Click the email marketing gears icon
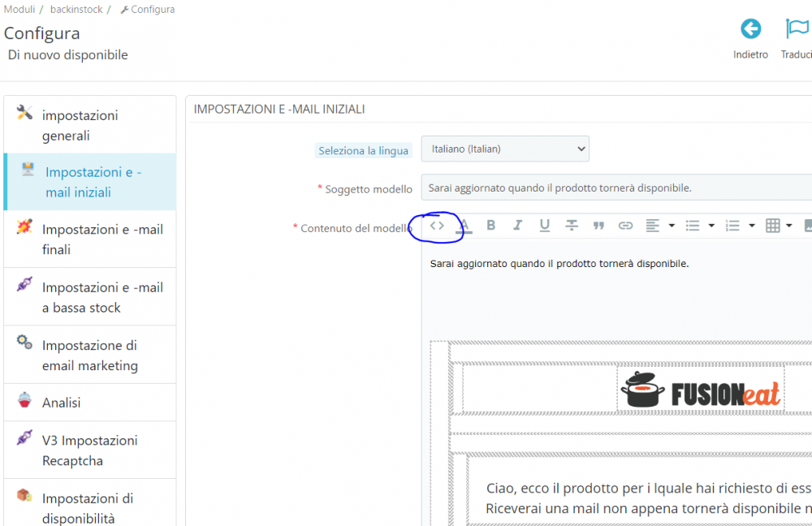Viewport: 812px width, 526px height. [x=24, y=342]
